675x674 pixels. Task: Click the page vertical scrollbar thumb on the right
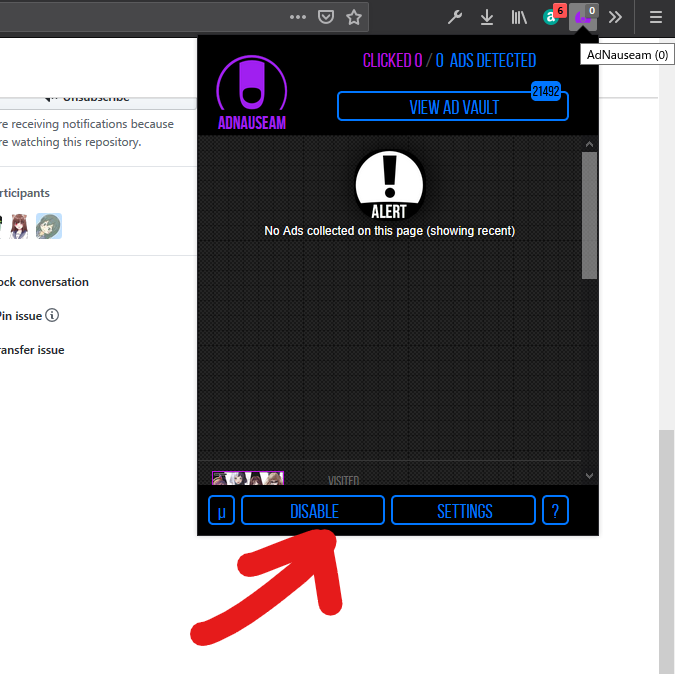coord(666,551)
